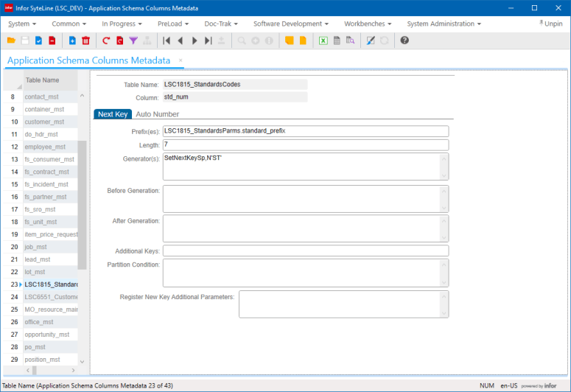The image size is (571, 392).
Task: Click grid scroll-down arrow
Action: 82,361
